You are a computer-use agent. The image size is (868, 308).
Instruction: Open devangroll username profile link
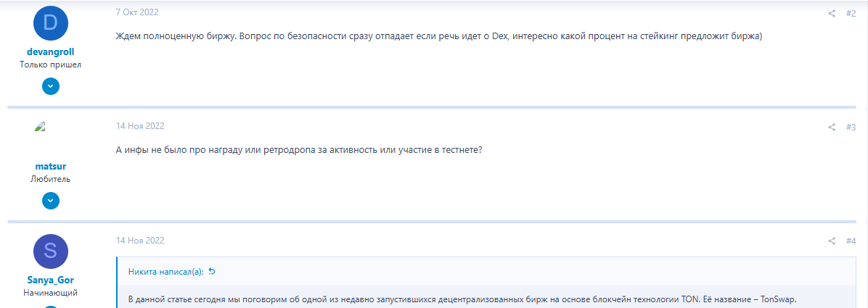click(x=51, y=52)
